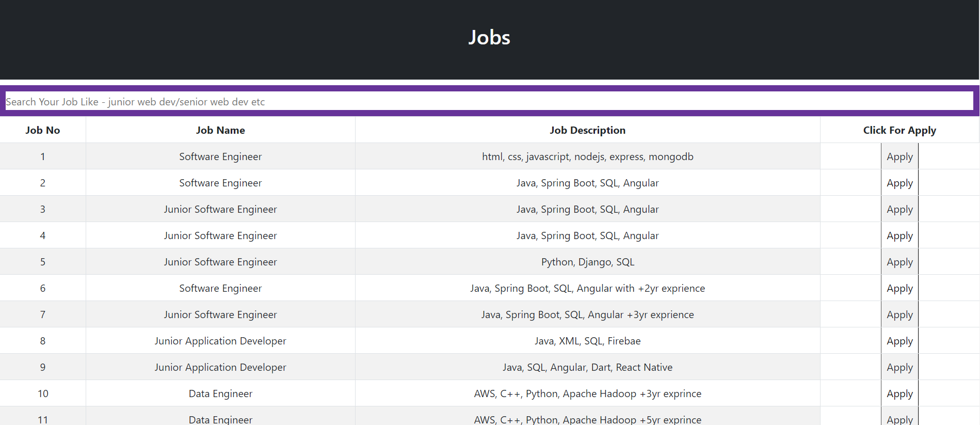Select job 2 description "Java, Spring Boot, SQL, Angular"
Viewport: 980px width, 425px height.
pyautogui.click(x=587, y=183)
